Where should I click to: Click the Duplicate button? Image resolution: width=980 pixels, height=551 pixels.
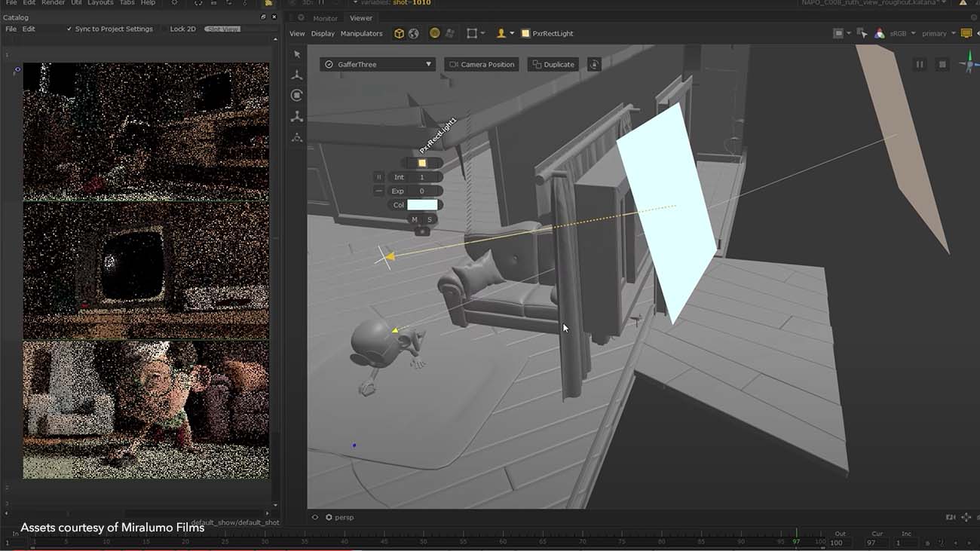point(553,65)
